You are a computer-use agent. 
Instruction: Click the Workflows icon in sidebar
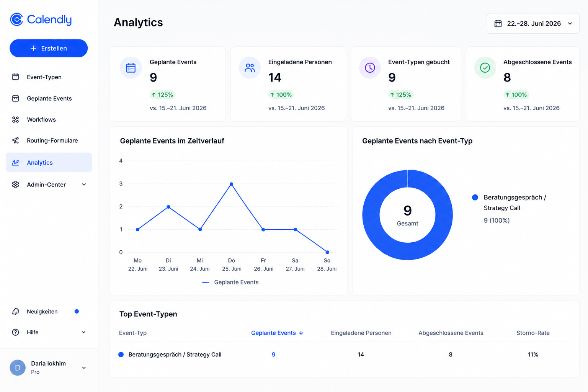pos(15,119)
